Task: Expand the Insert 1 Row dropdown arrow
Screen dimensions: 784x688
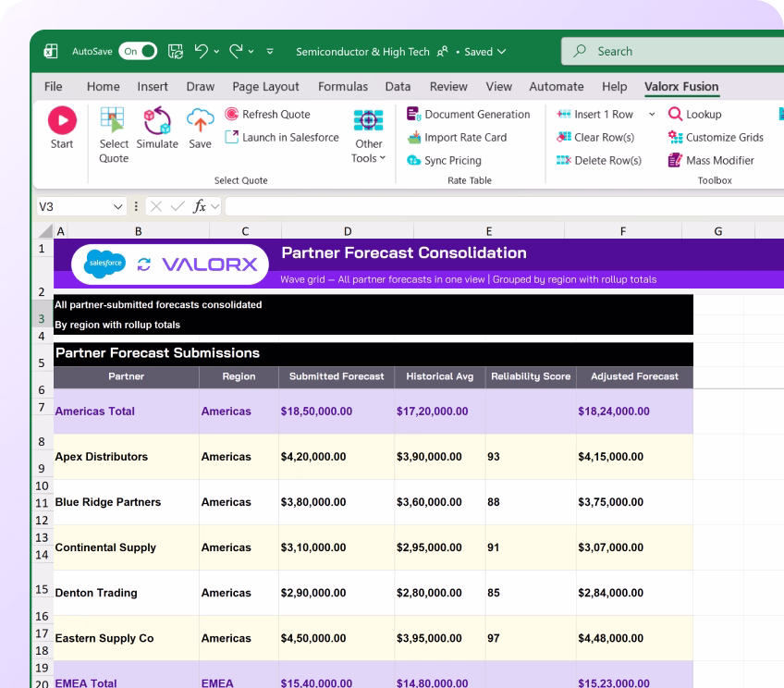Action: click(x=652, y=115)
